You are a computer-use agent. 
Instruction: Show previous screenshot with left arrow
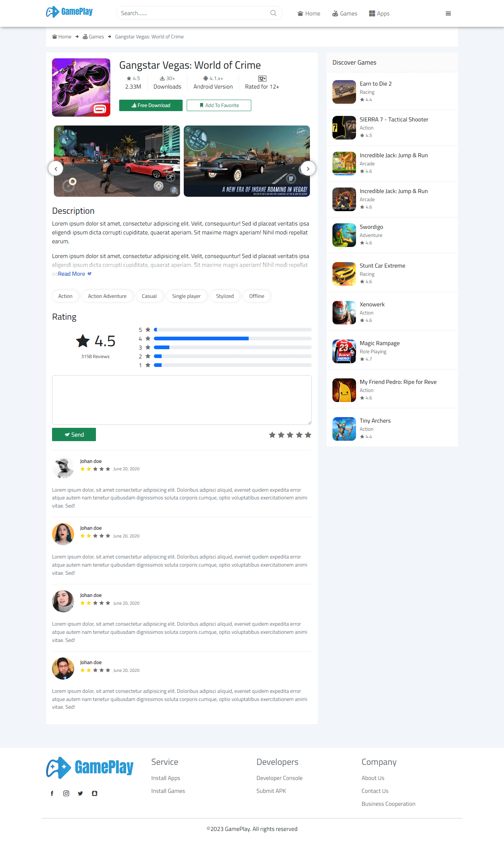(56, 169)
